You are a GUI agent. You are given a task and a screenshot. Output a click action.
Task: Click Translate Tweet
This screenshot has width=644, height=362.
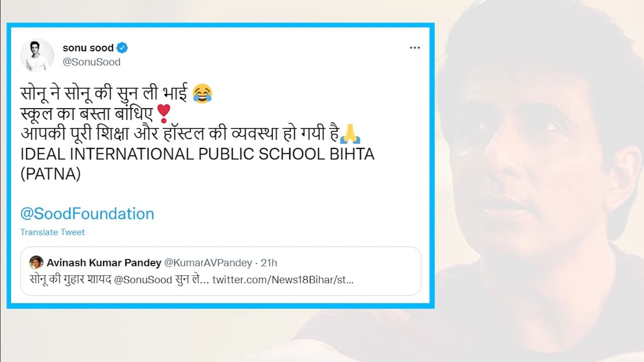(52, 232)
